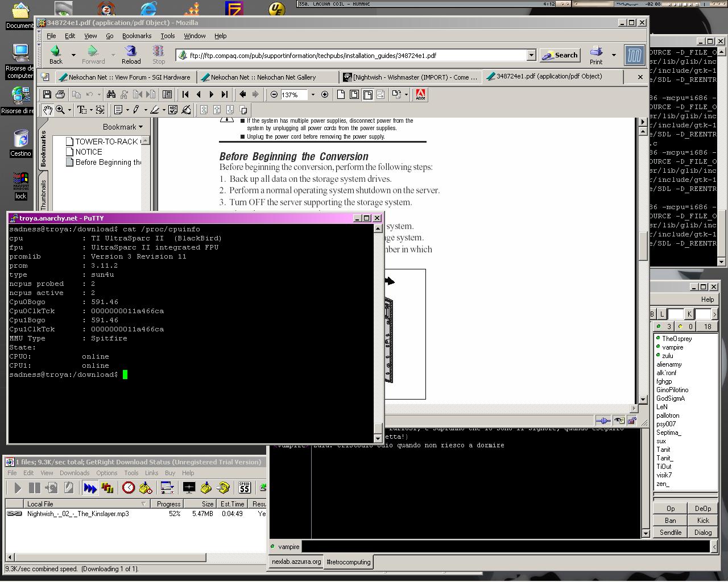Click GetRight monitor display icon
The height and width of the screenshot is (582, 728).
[189, 488]
